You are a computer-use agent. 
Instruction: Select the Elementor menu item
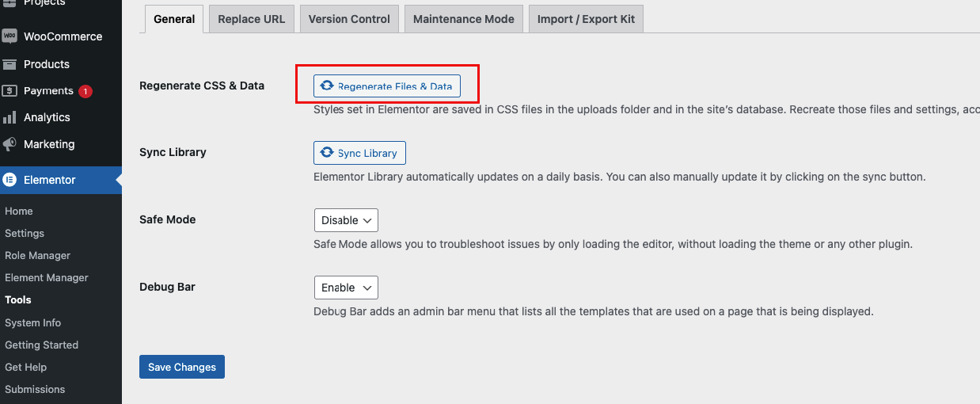pyautogui.click(x=61, y=180)
